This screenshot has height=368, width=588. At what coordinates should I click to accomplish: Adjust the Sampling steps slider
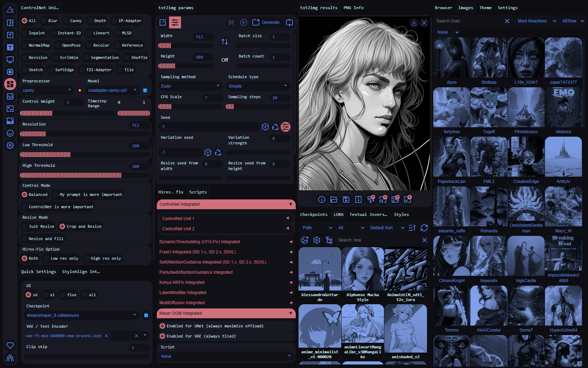(x=258, y=107)
